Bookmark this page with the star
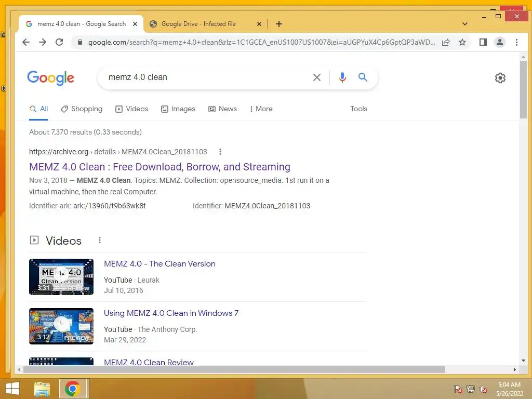Screen dimensions: 532x399 pos(462,42)
